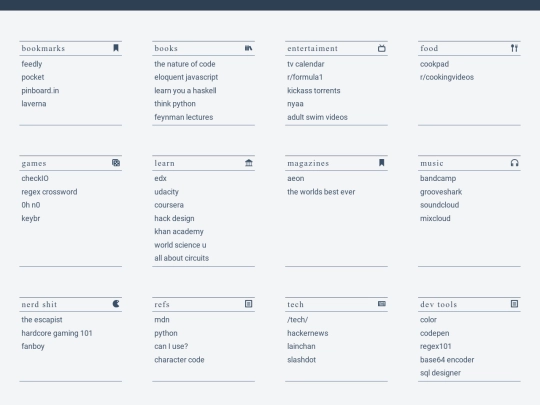This screenshot has width=540, height=405.
Task: Open soundcloud link
Action: coord(440,205)
